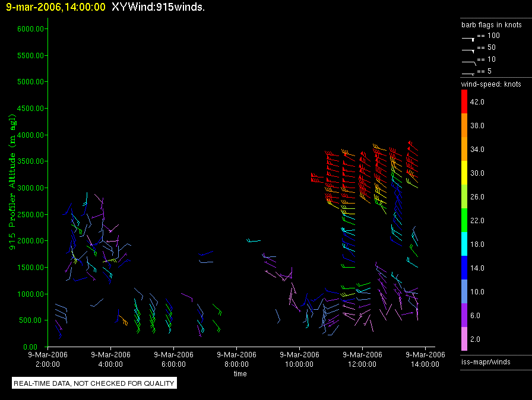
Task: Click the 'wind-speed: knots' legend heading
Action: [491, 84]
